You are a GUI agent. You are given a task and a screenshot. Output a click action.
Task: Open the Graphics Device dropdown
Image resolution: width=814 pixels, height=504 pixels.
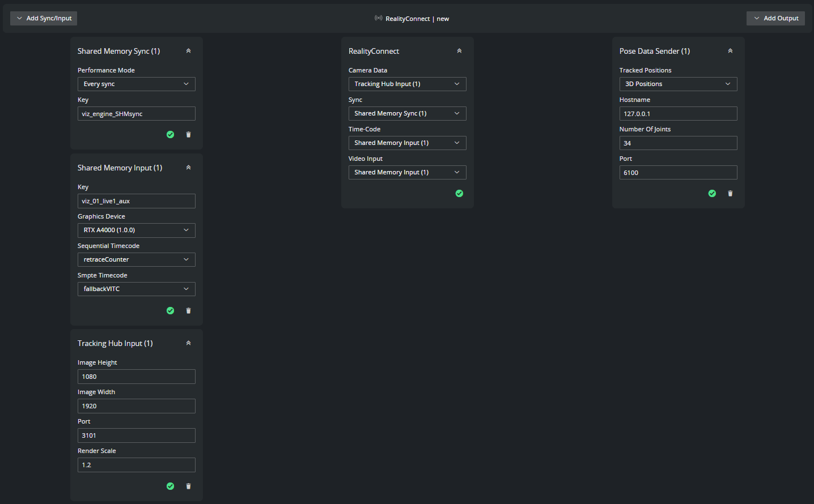pyautogui.click(x=137, y=230)
